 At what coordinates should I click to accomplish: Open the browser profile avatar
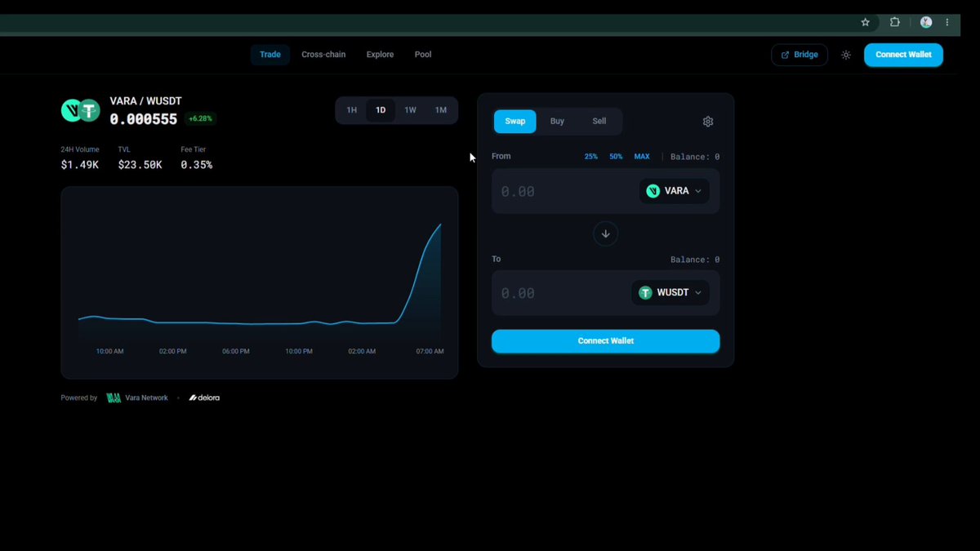[926, 23]
